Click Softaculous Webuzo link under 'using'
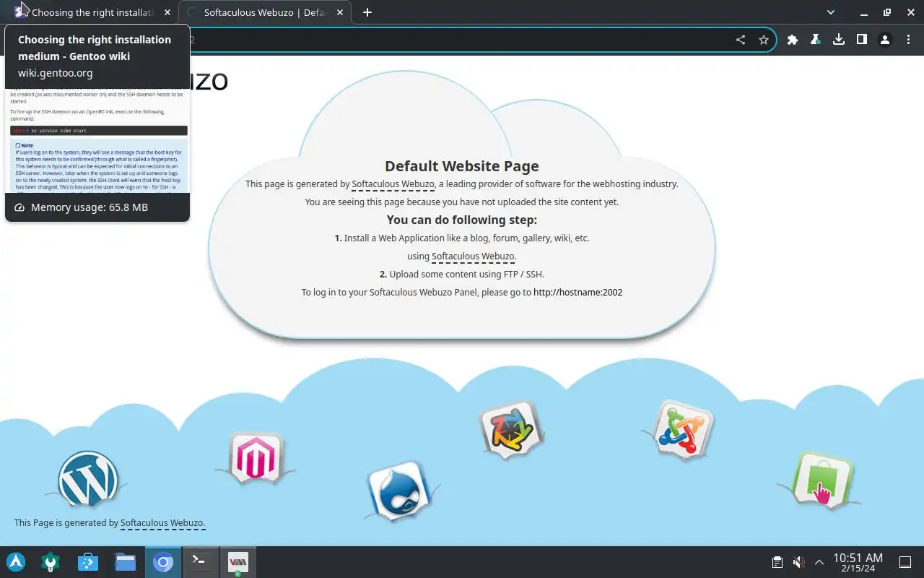Viewport: 924px width, 578px height. click(x=473, y=256)
